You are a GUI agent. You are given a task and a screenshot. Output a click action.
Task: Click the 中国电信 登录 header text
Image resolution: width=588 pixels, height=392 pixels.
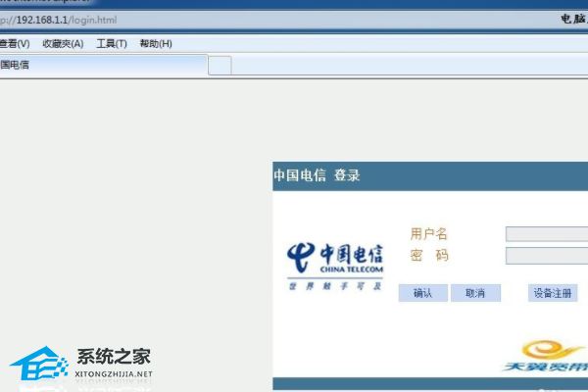(317, 175)
